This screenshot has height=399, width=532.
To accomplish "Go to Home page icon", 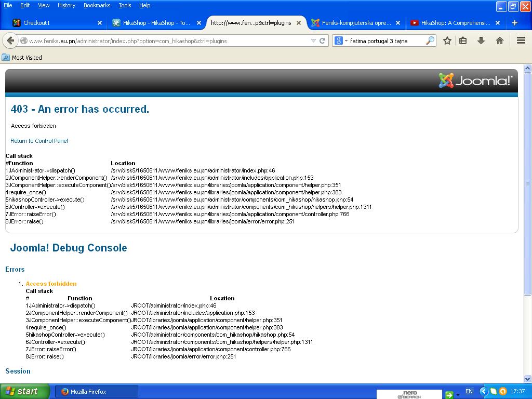I will pyautogui.click(x=499, y=41).
